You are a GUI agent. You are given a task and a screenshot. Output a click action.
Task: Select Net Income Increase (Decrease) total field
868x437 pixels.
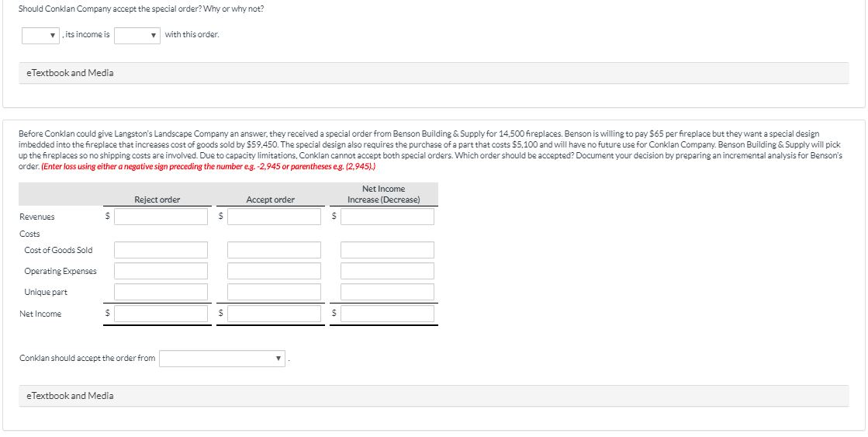pos(388,314)
